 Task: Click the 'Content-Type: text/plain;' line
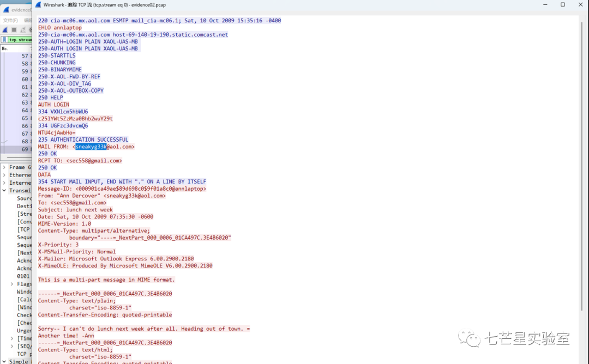point(77,301)
